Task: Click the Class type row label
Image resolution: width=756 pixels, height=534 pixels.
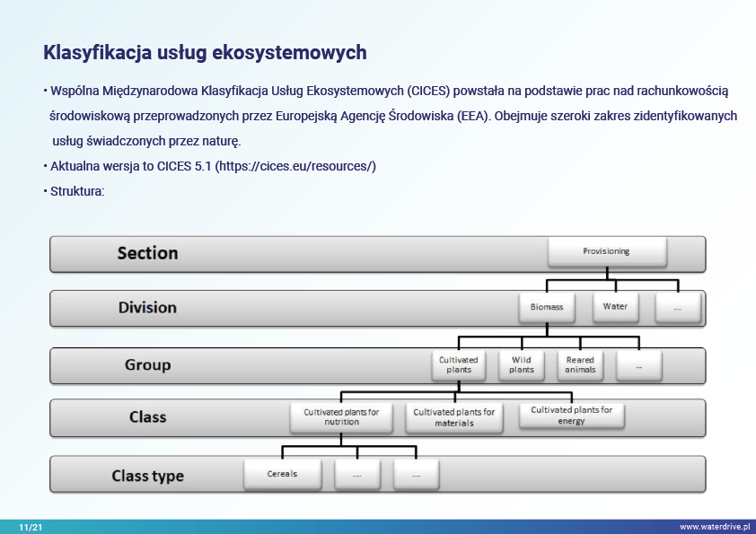Action: (x=147, y=476)
